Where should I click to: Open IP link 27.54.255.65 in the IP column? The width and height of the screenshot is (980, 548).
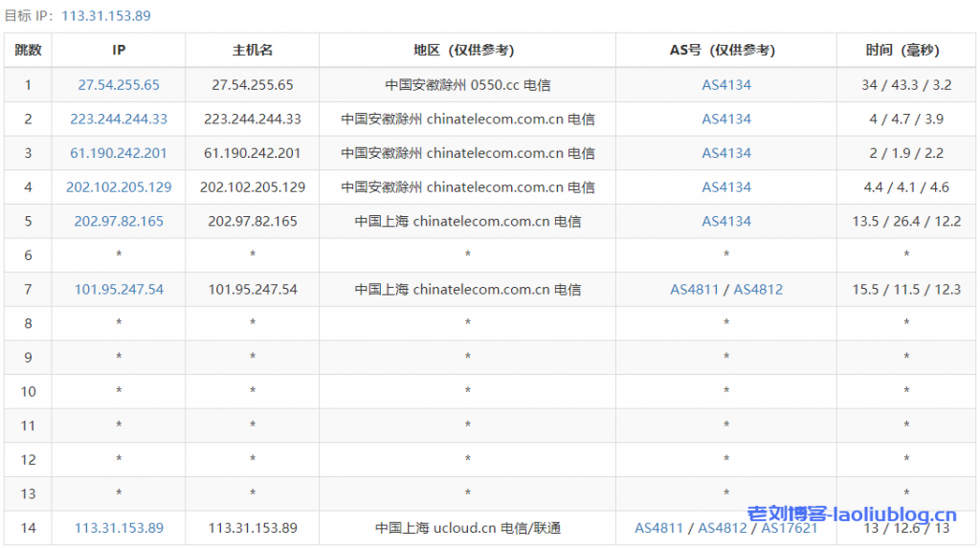pyautogui.click(x=119, y=85)
